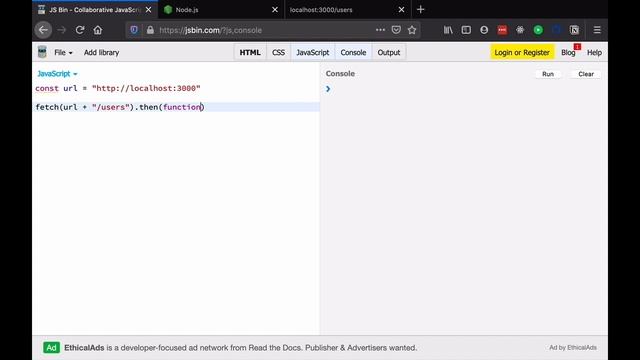Open a new browser tab with plus
The height and width of the screenshot is (360, 640).
coord(420,9)
